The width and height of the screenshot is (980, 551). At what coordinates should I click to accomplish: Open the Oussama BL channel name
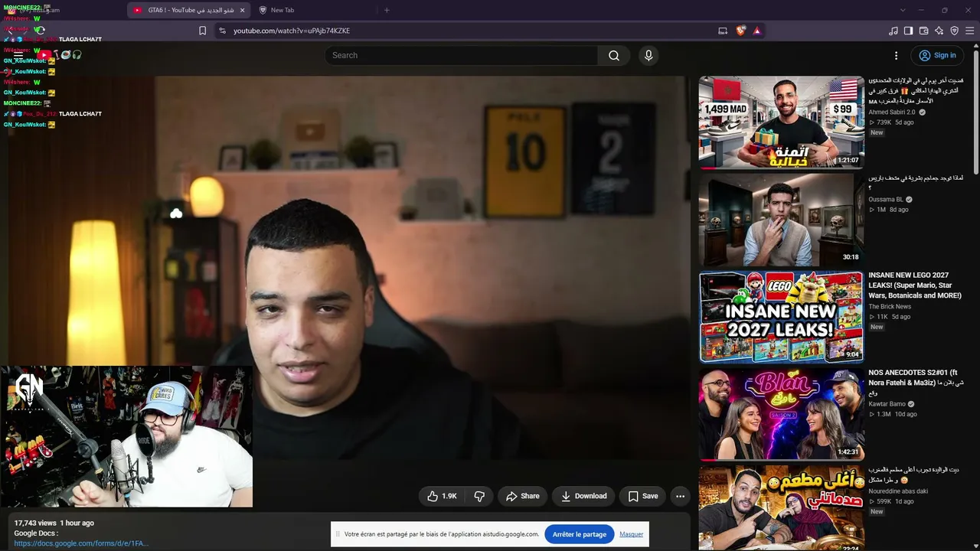pyautogui.click(x=886, y=200)
